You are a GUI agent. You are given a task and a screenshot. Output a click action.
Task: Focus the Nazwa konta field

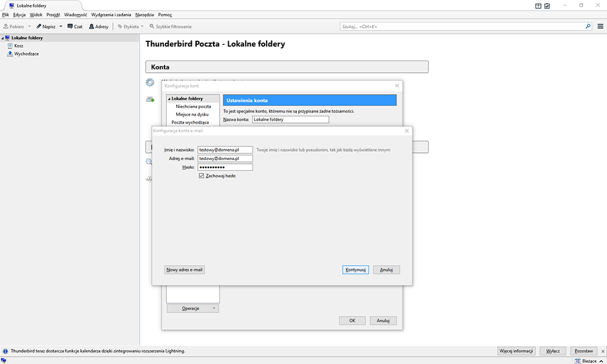pos(290,120)
